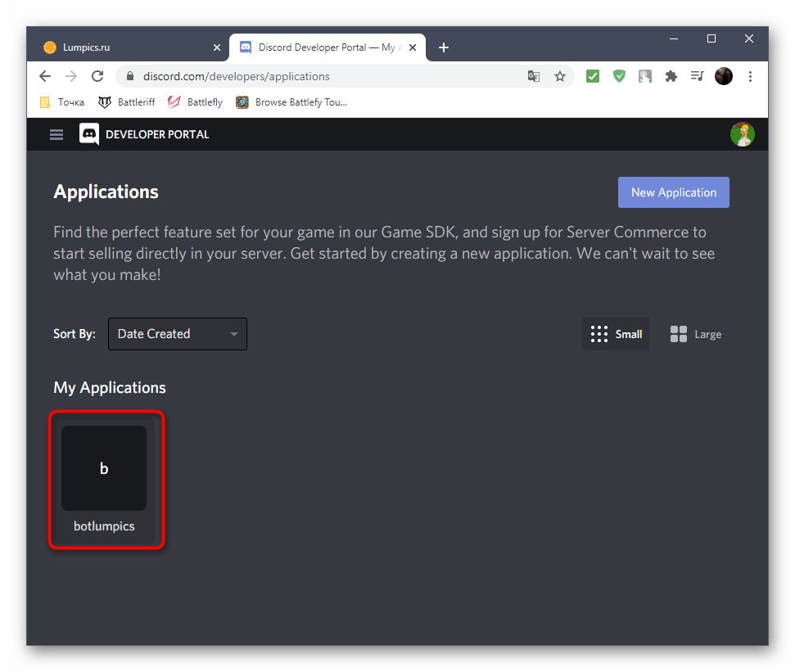
Task: Click the New Application button
Action: point(673,192)
